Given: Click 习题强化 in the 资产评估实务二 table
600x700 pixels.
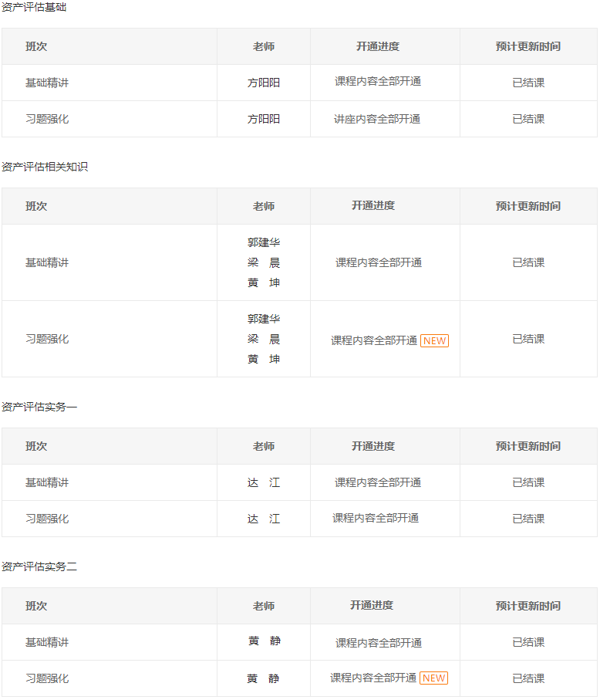Looking at the screenshot, I should pos(47,678).
